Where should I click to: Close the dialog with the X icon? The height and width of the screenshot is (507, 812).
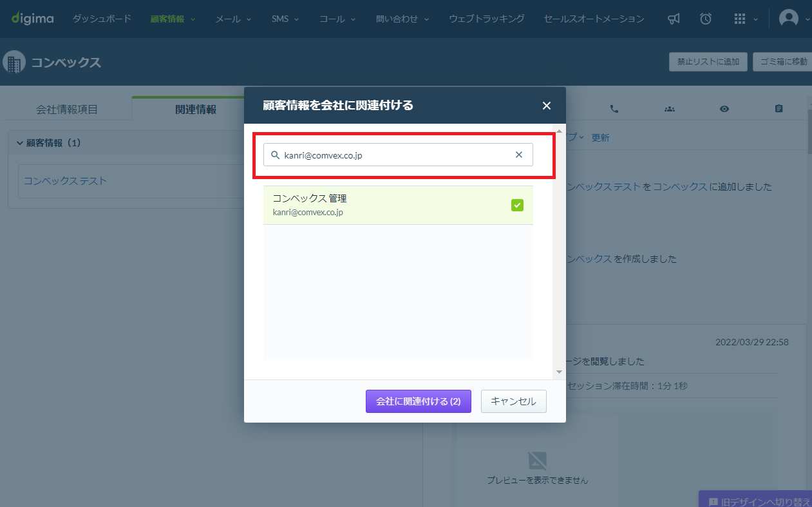click(547, 106)
